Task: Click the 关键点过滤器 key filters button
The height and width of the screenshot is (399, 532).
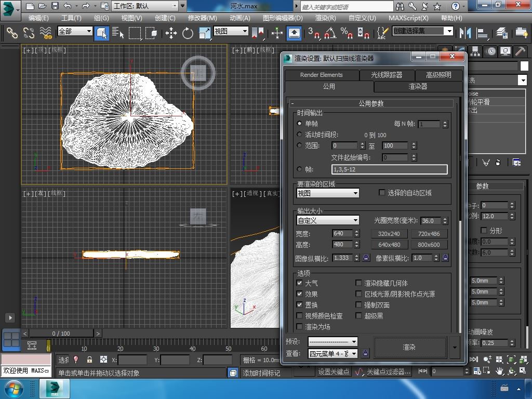Action: pos(389,371)
